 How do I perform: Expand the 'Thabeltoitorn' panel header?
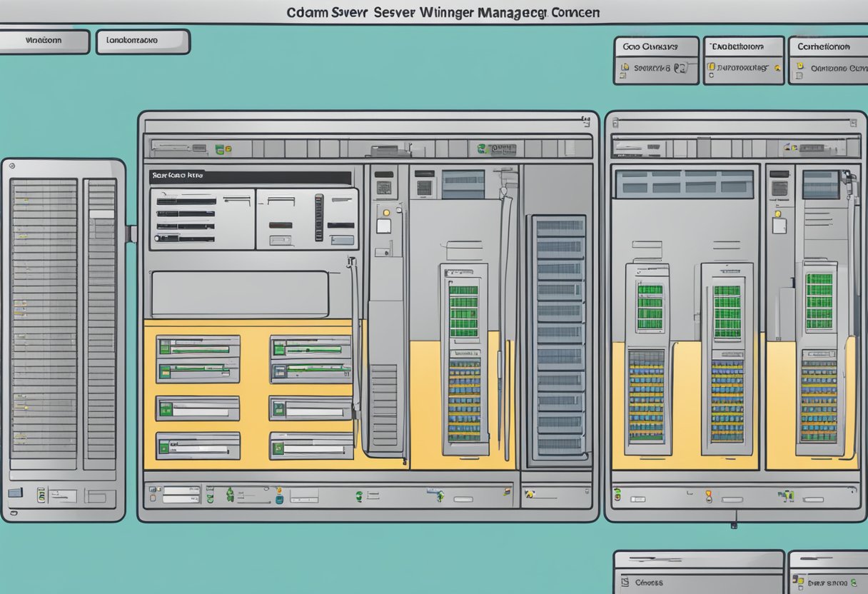[743, 46]
